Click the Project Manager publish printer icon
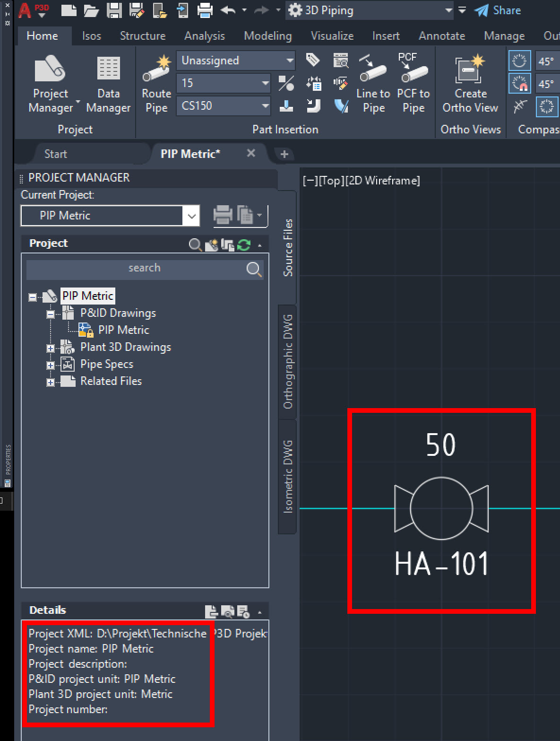Viewport: 560px width, 741px height. click(x=223, y=216)
